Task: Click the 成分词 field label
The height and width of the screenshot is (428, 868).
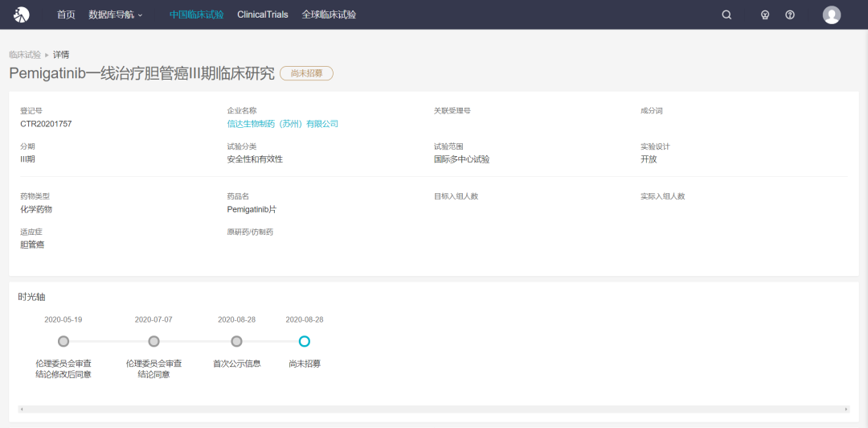Action: (652, 111)
